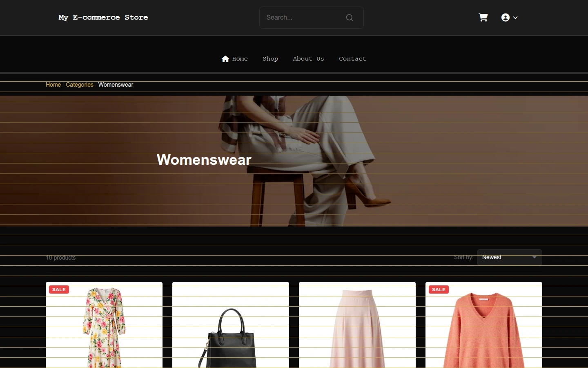Click the SALE badge on the floral dress

point(59,289)
